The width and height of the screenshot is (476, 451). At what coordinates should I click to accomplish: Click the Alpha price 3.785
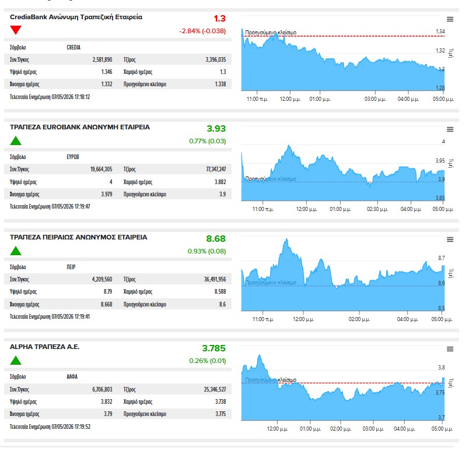pos(213,348)
